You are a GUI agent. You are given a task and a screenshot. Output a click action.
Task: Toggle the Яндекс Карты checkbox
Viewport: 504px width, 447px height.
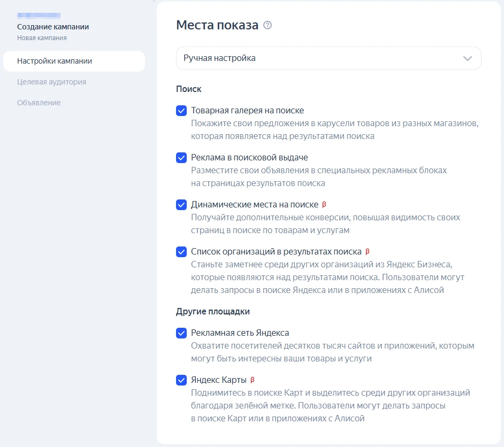[181, 380]
